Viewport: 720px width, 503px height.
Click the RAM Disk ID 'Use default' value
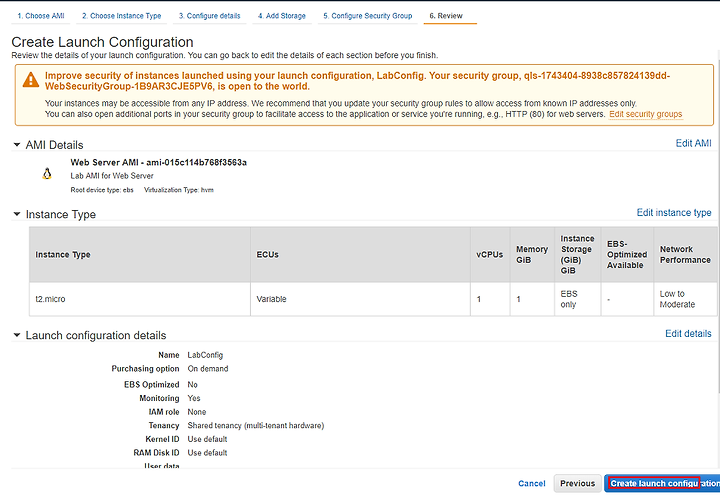coord(207,453)
